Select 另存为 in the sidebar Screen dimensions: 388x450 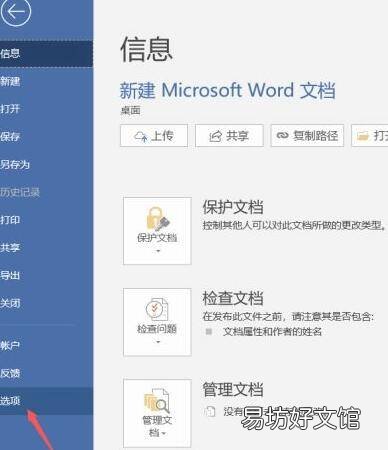(x=46, y=164)
